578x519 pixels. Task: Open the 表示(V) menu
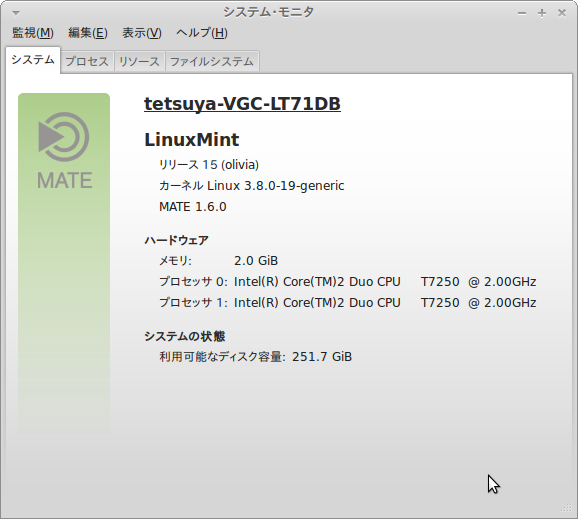pyautogui.click(x=142, y=33)
